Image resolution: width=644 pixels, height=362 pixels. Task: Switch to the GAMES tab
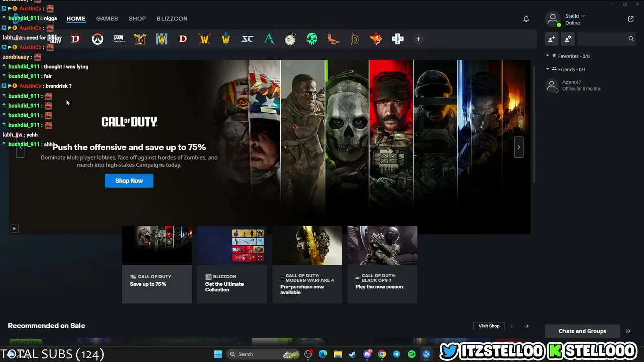[x=107, y=19]
